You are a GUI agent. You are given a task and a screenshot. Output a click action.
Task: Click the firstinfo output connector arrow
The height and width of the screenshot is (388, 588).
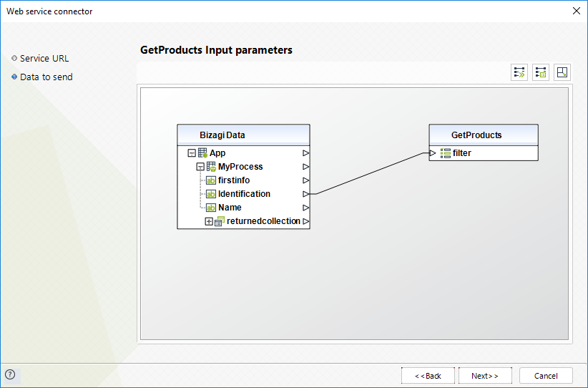[306, 180]
